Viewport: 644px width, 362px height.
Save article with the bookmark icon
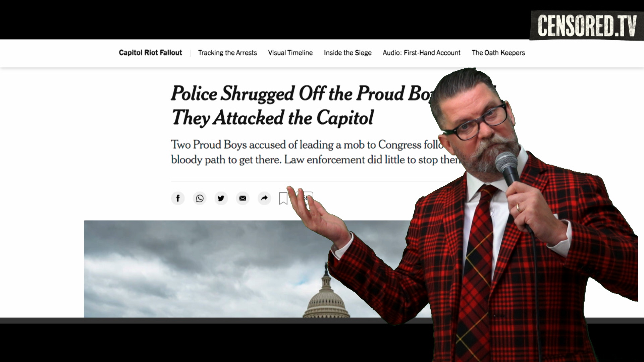(283, 198)
